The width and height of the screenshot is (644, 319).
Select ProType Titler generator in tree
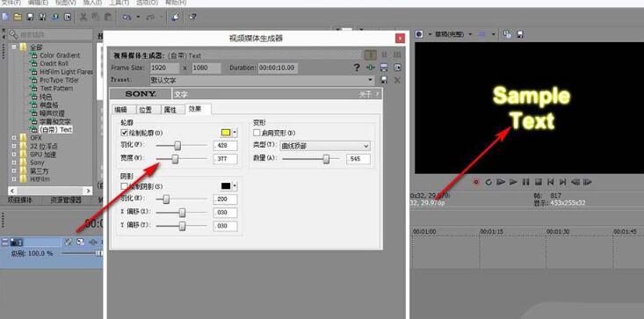(x=59, y=80)
